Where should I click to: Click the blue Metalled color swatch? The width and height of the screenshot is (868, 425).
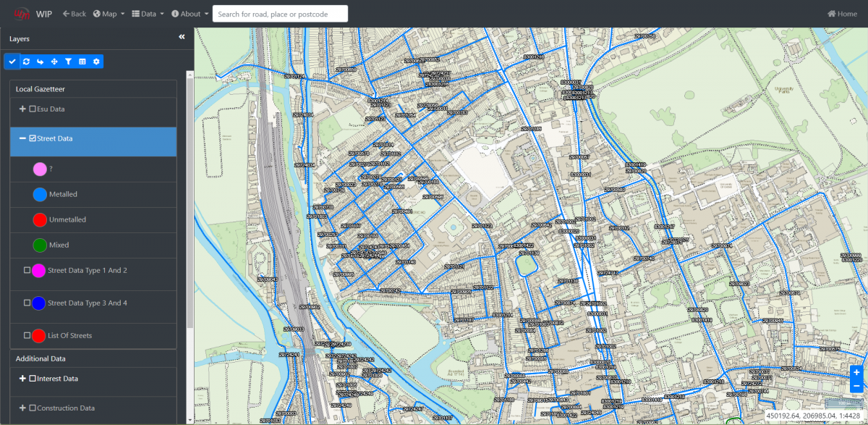[x=40, y=194]
